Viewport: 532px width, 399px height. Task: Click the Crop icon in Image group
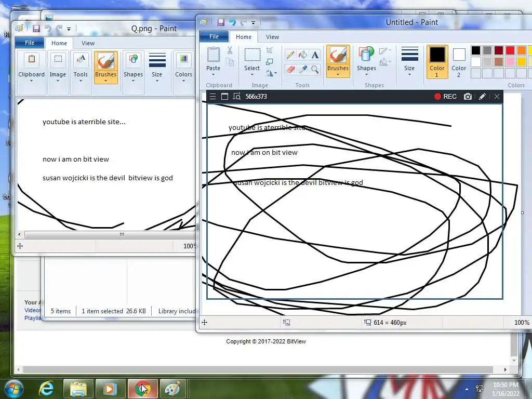coord(270,50)
